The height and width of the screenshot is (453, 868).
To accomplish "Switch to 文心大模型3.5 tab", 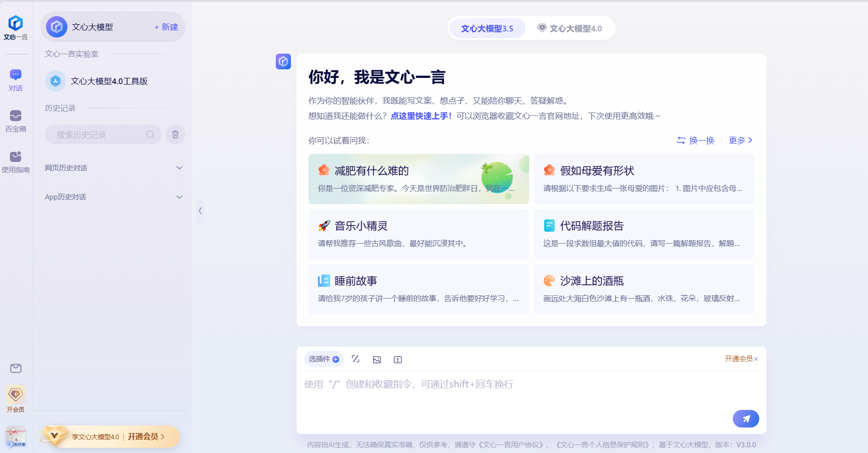I will 487,28.
